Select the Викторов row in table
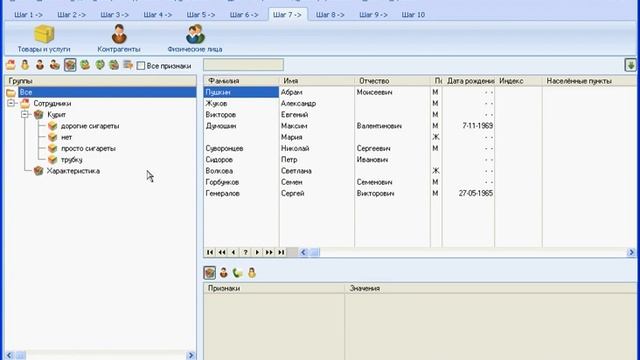 coord(420,115)
